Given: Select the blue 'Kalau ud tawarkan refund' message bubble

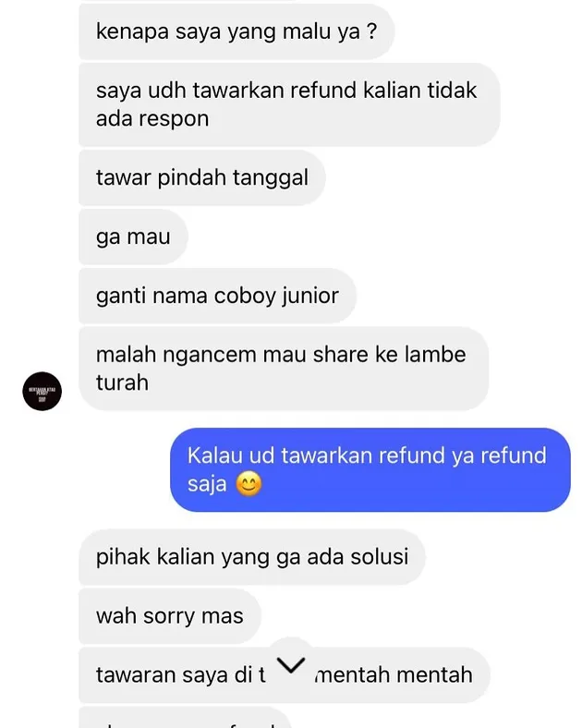Looking at the screenshot, I should coord(370,469).
